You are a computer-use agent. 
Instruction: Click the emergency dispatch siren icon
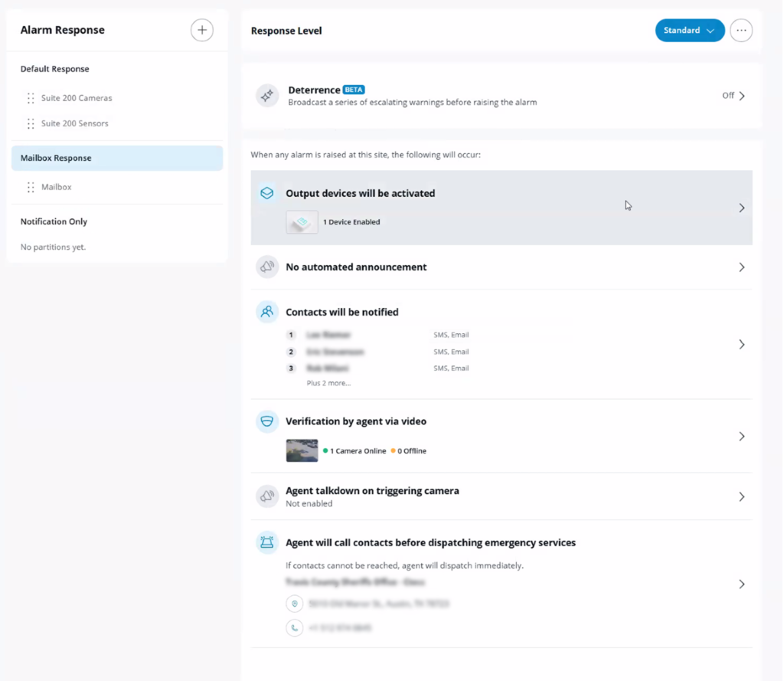267,542
